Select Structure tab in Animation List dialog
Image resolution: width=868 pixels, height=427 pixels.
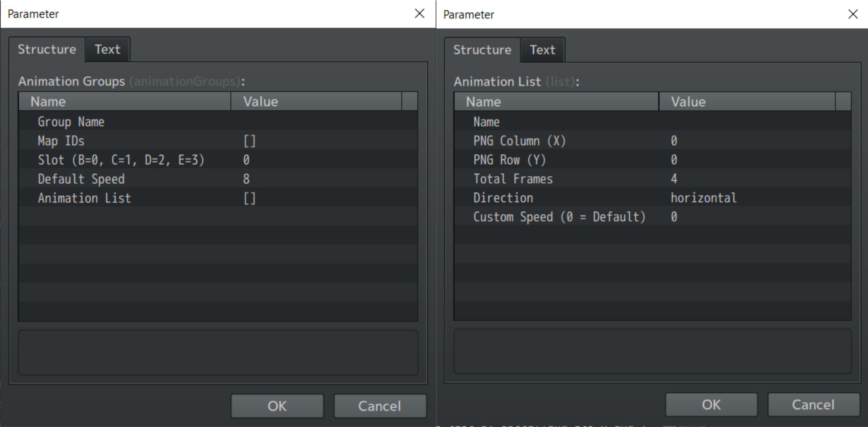tap(482, 50)
